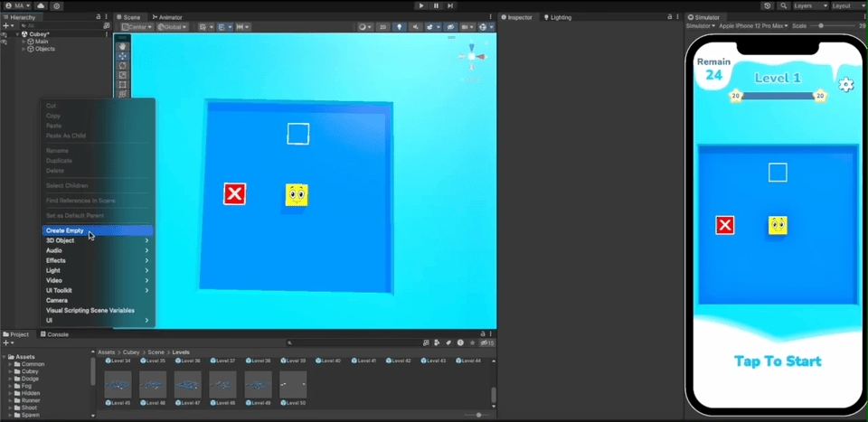Image resolution: width=868 pixels, height=422 pixels.
Task: Switch to the Console tab
Action: point(57,334)
